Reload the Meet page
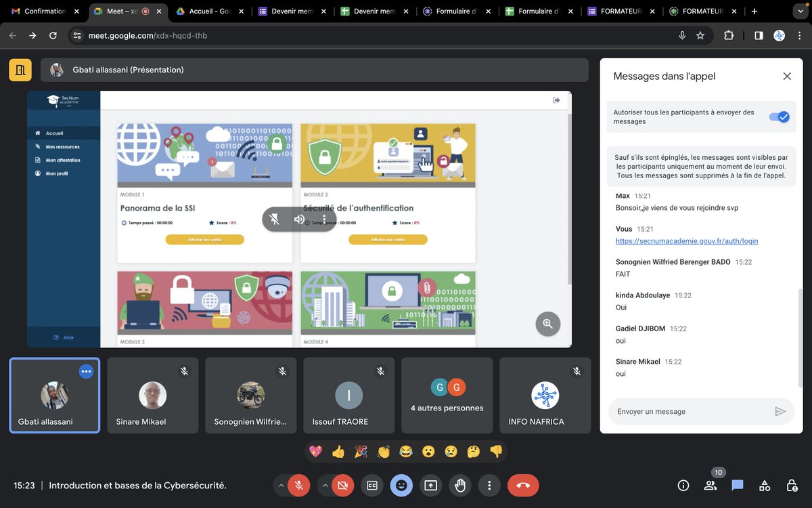The height and width of the screenshot is (508, 812). coord(53,35)
